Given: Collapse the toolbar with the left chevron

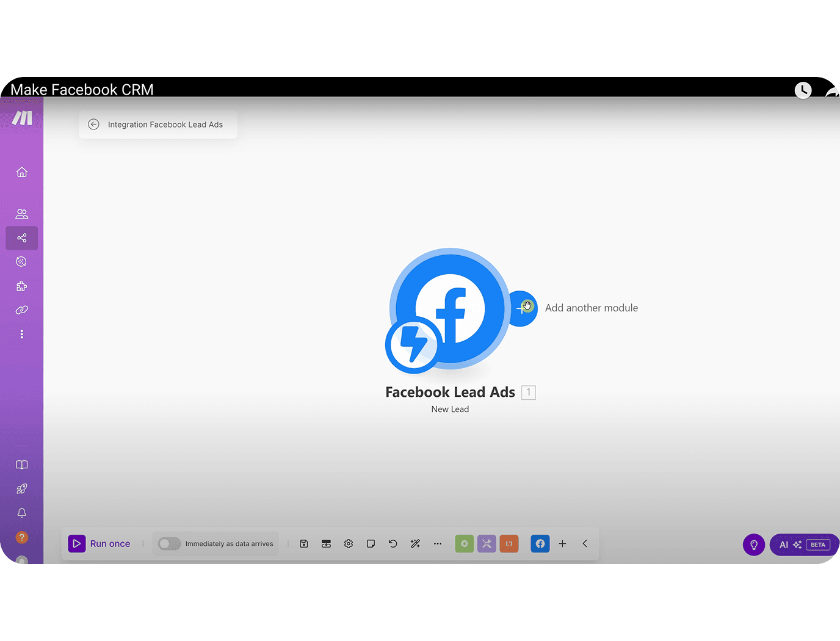Looking at the screenshot, I should click(x=585, y=544).
